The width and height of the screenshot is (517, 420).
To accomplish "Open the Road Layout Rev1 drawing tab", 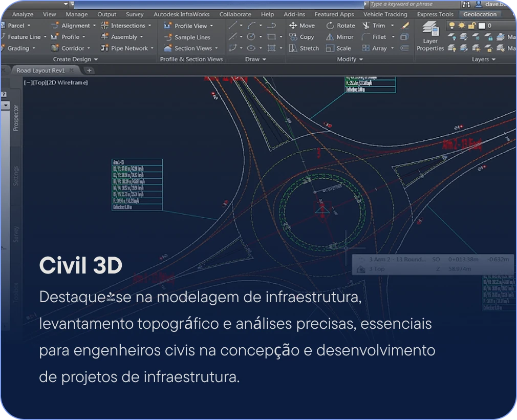I will tap(40, 70).
